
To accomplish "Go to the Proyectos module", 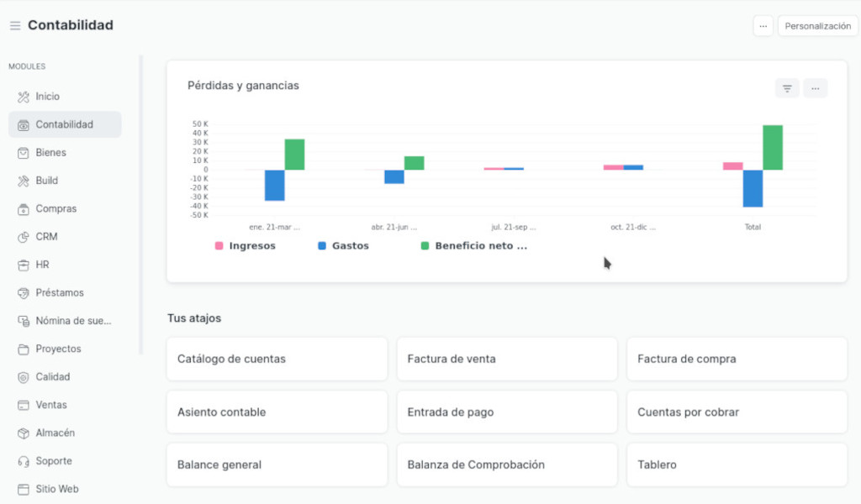I will click(58, 349).
